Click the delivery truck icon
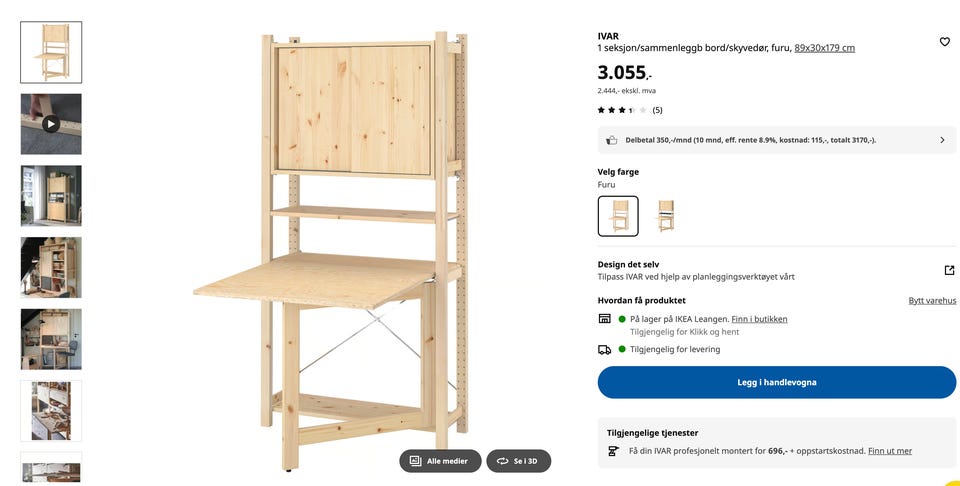 (x=604, y=350)
